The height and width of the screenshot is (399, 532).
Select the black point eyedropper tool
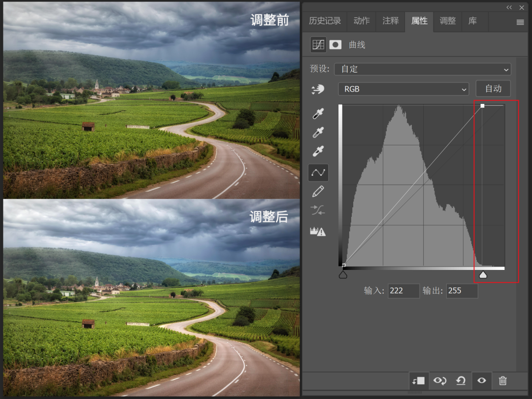pos(318,114)
